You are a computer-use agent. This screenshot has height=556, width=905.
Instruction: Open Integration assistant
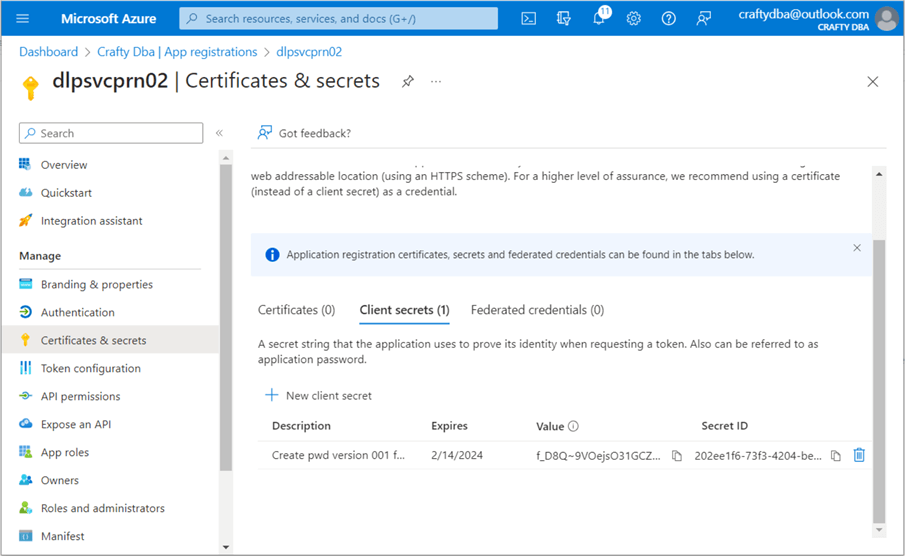91,221
